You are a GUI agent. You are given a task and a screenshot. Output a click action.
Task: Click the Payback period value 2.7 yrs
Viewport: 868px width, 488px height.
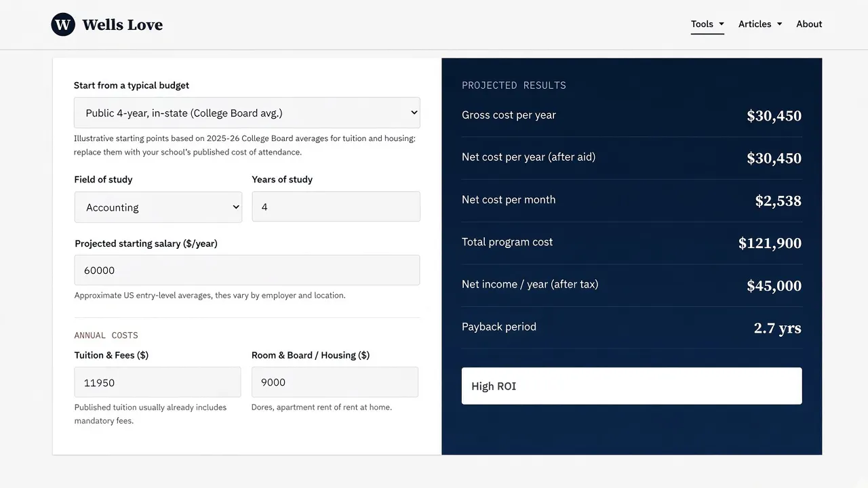777,328
